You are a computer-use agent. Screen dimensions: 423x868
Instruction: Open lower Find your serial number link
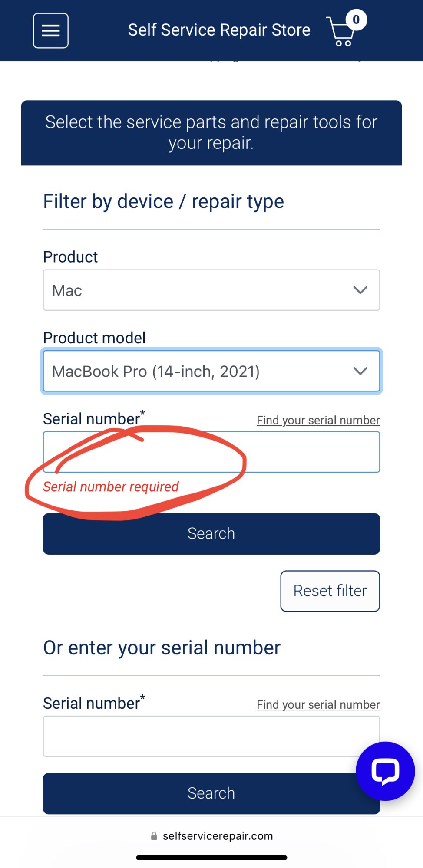pos(318,704)
